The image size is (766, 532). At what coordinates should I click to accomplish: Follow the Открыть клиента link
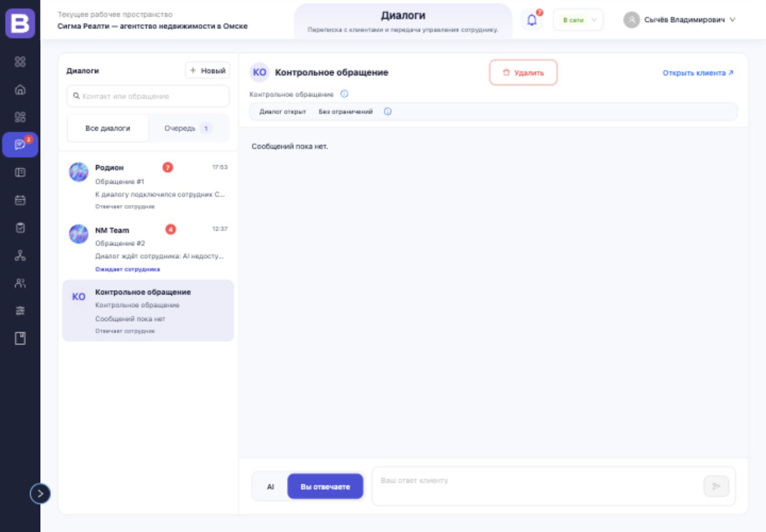[698, 73]
